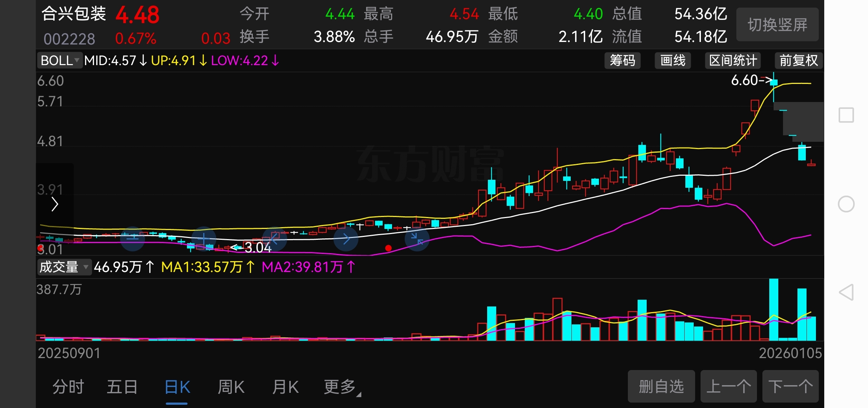This screenshot has width=868, height=408.
Task: Click 删自选 button
Action: pos(661,386)
